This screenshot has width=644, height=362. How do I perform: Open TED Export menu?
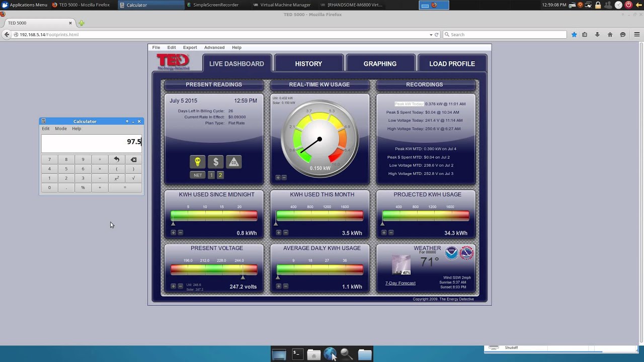pos(190,47)
